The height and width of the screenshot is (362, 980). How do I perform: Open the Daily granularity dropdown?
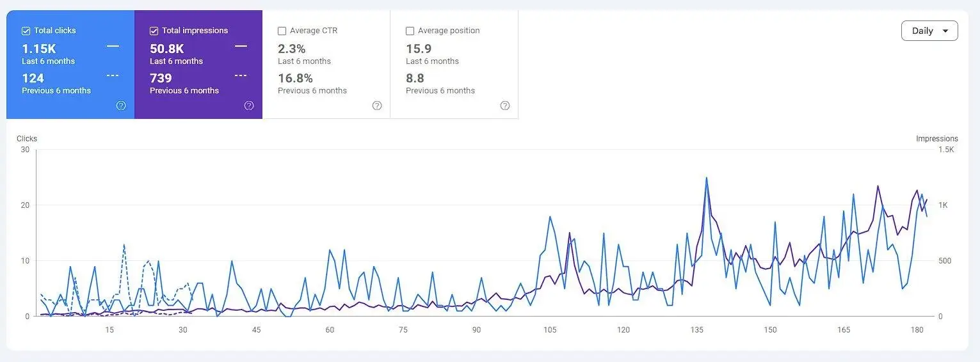929,31
